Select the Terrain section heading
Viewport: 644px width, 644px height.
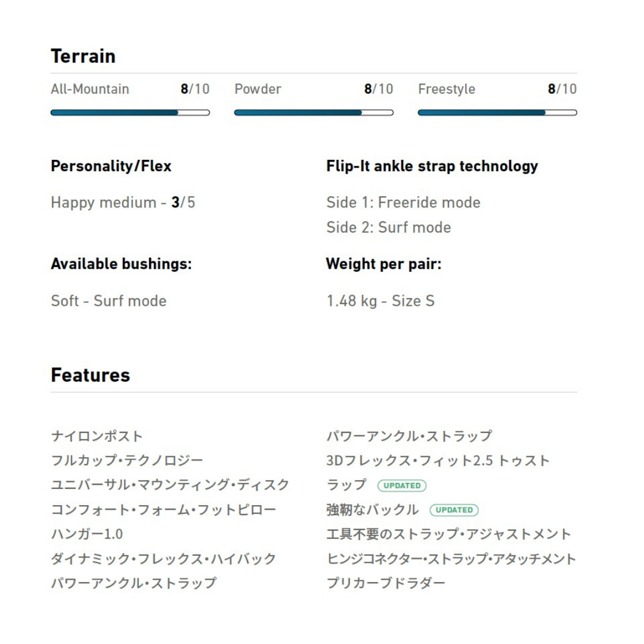click(83, 56)
